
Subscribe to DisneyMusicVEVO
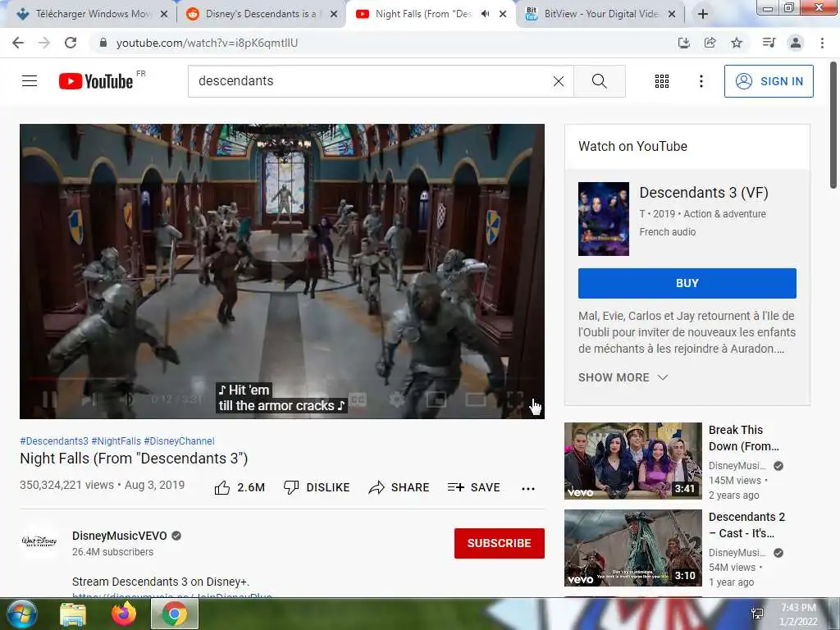pyautogui.click(x=500, y=543)
